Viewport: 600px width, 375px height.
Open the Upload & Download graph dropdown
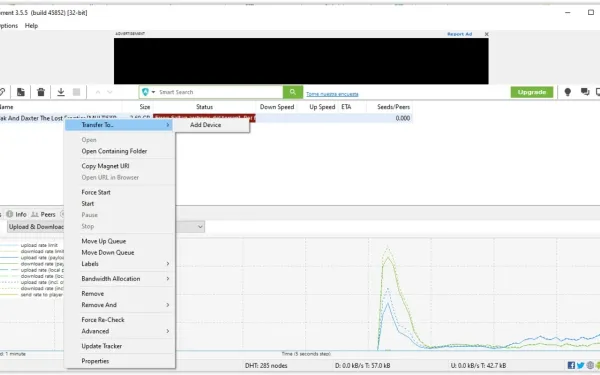tap(200, 227)
